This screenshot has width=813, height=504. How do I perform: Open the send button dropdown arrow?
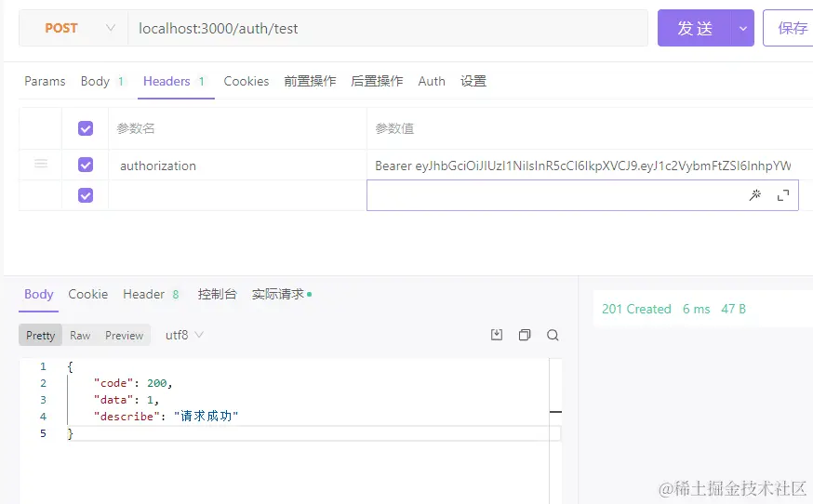[743, 28]
